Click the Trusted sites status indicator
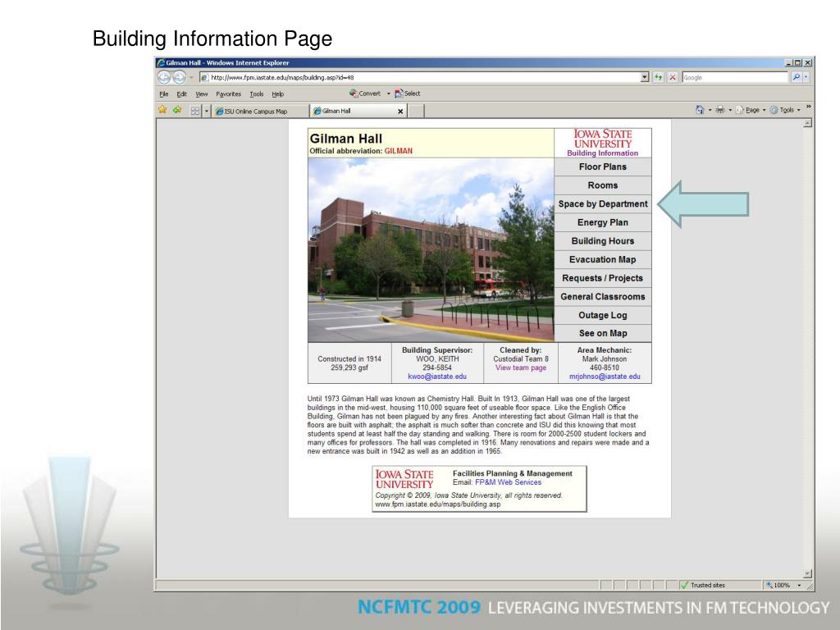Image resolution: width=840 pixels, height=630 pixels. [703, 585]
